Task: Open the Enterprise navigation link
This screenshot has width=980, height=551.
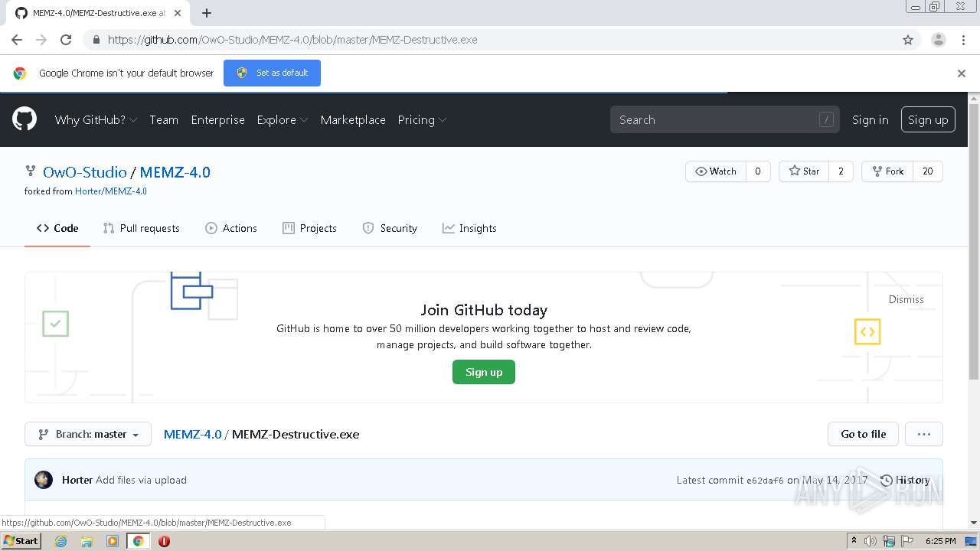Action: coord(218,119)
